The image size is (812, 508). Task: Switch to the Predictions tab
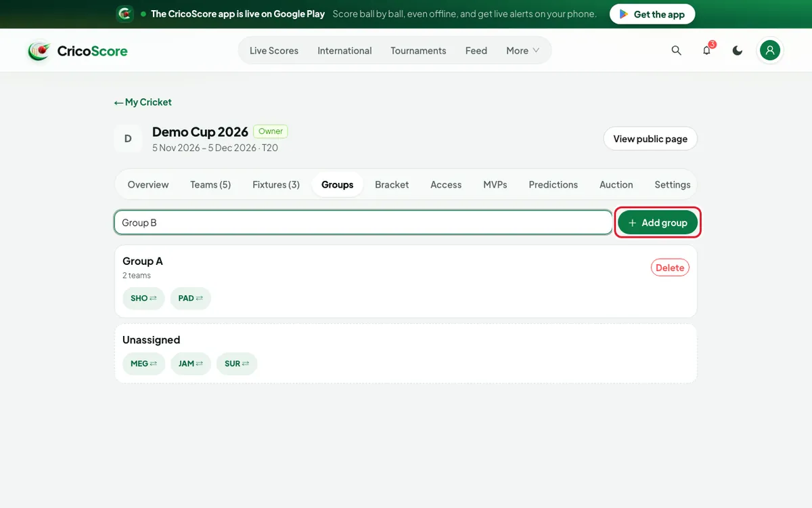554,184
